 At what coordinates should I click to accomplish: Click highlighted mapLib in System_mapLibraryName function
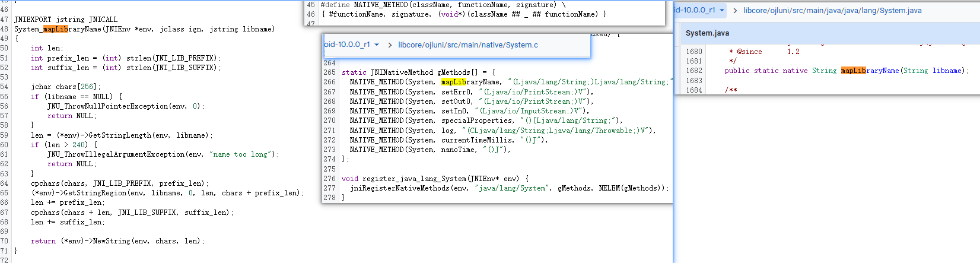click(x=55, y=29)
